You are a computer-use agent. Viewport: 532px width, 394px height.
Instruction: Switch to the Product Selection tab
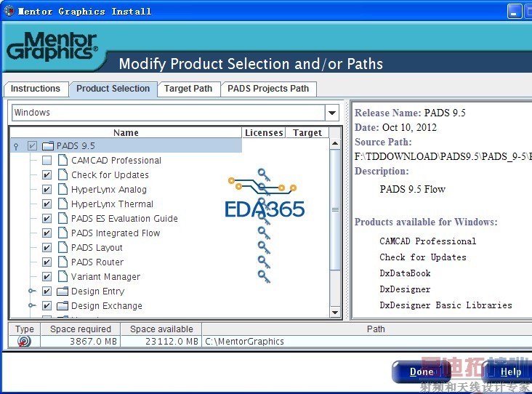113,89
